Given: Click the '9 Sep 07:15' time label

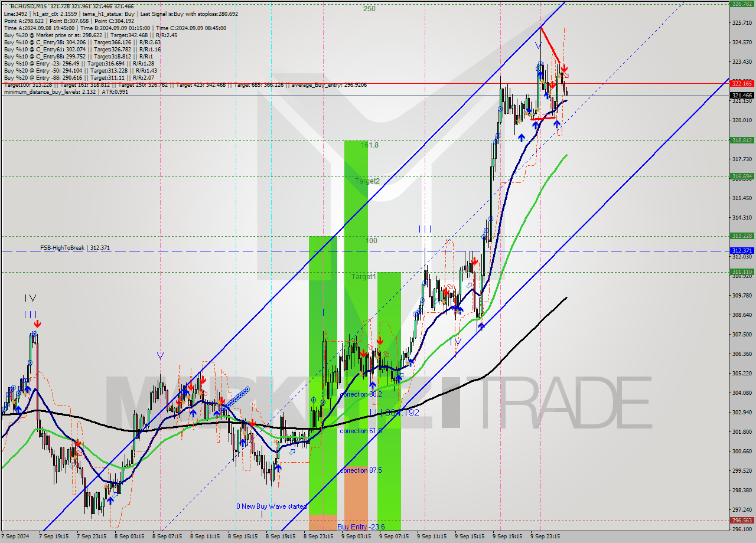Looking at the screenshot, I should coord(395,537).
